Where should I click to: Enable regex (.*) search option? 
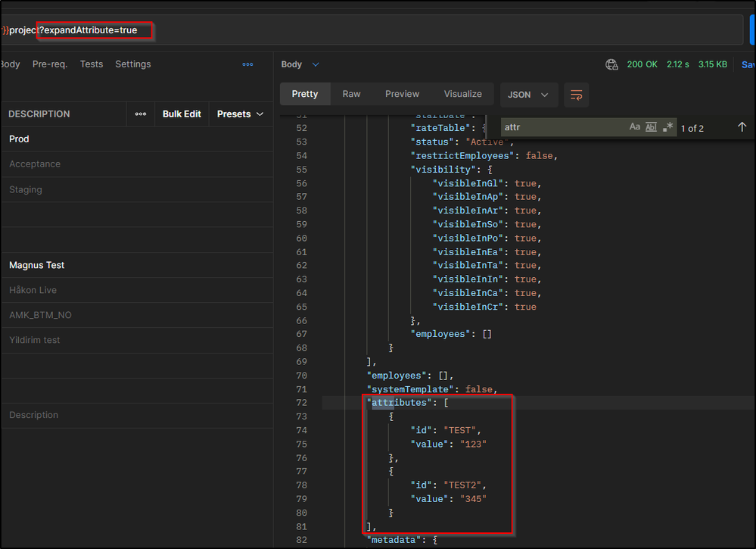point(667,127)
